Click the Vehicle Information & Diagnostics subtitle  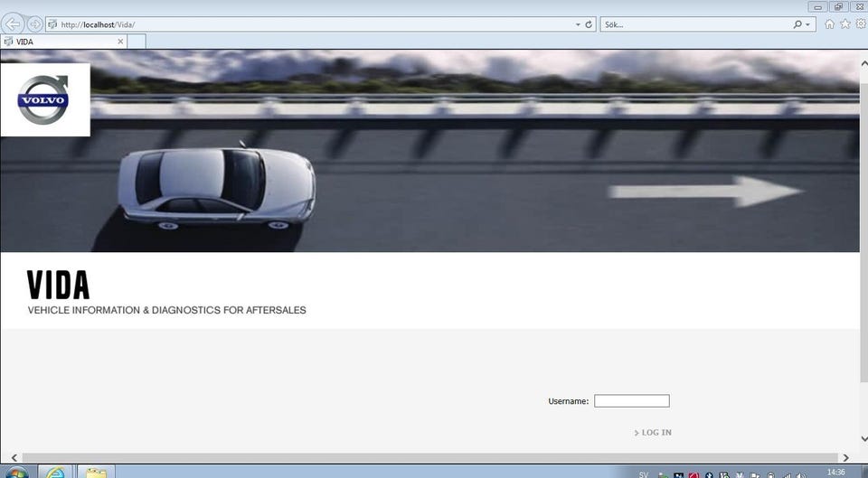pos(166,310)
